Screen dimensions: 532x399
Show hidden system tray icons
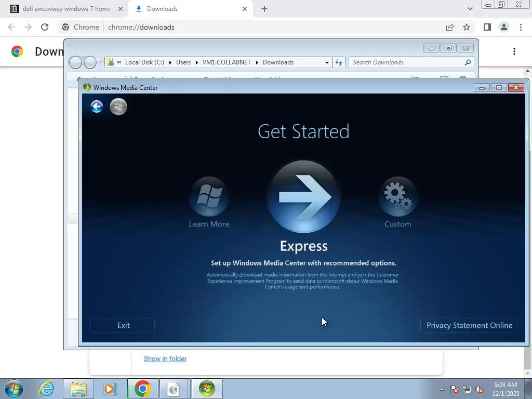[442, 389]
